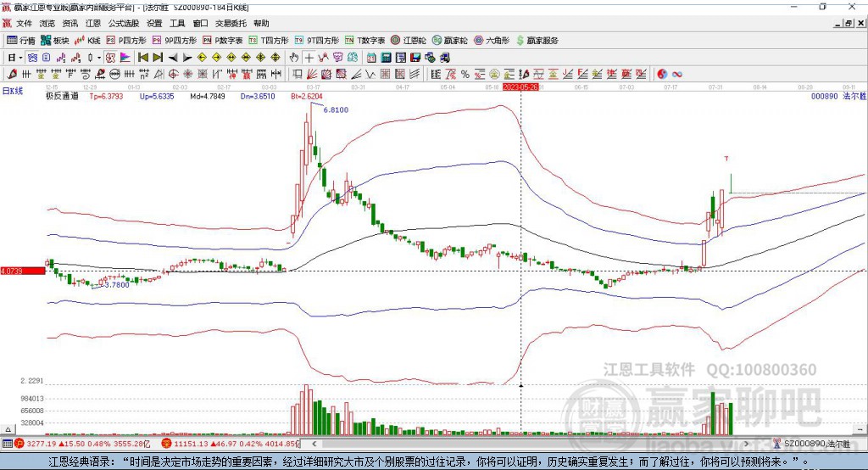
Task: Click the 日K线 chart label
Action: tap(13, 91)
